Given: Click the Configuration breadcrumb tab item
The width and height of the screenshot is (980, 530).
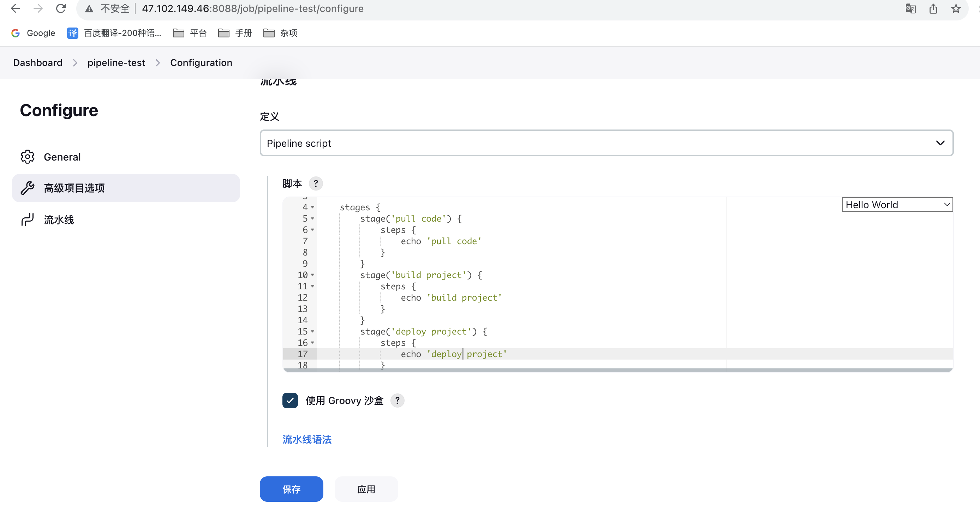Looking at the screenshot, I should (201, 62).
